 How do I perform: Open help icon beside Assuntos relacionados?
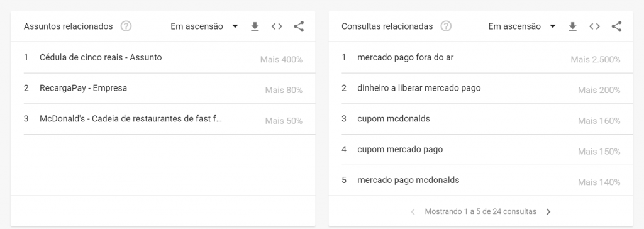[126, 26]
